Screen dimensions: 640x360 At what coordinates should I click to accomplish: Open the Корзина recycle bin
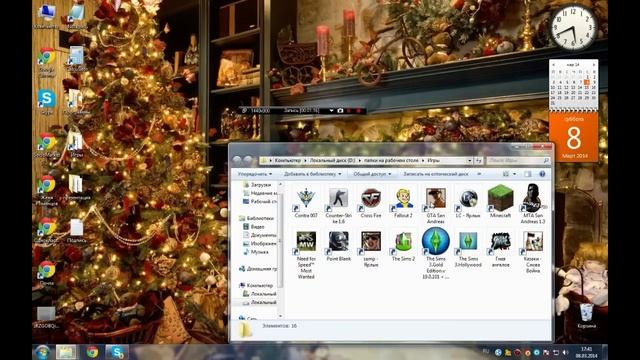tap(587, 316)
